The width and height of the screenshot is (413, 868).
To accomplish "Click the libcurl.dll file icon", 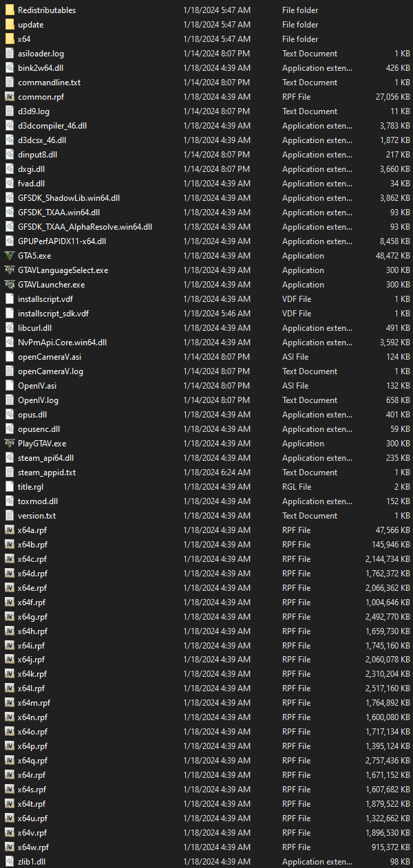I will 10,328.
